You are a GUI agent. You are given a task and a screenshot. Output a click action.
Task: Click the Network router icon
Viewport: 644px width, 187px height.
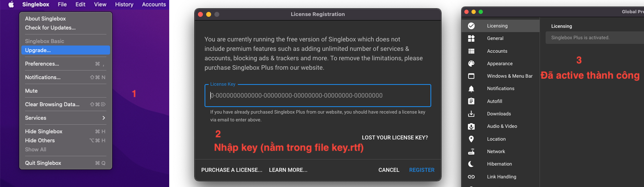point(471,152)
